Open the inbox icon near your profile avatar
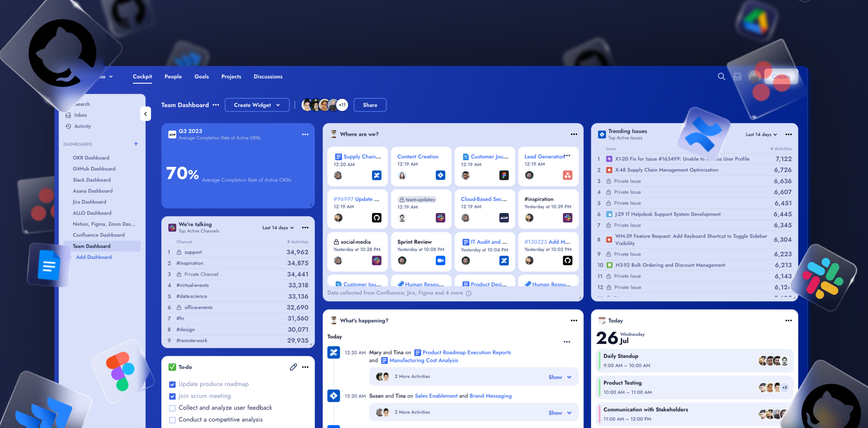868x428 pixels. [737, 77]
